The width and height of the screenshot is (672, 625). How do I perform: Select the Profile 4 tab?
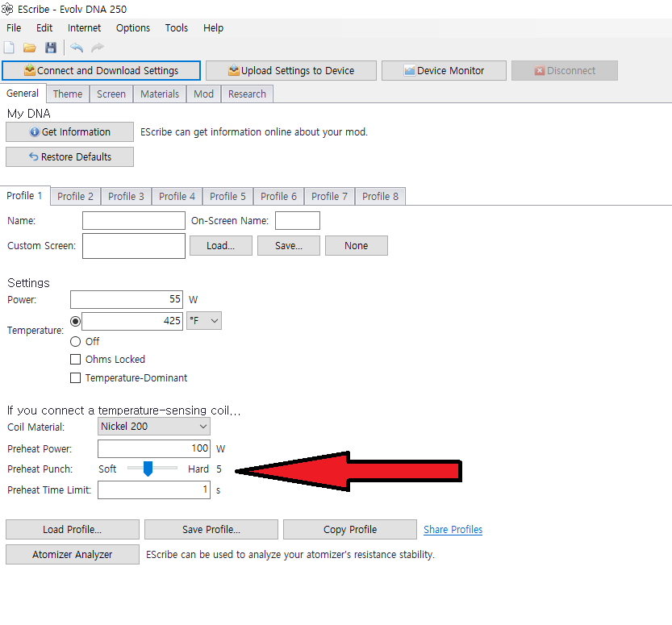click(177, 197)
